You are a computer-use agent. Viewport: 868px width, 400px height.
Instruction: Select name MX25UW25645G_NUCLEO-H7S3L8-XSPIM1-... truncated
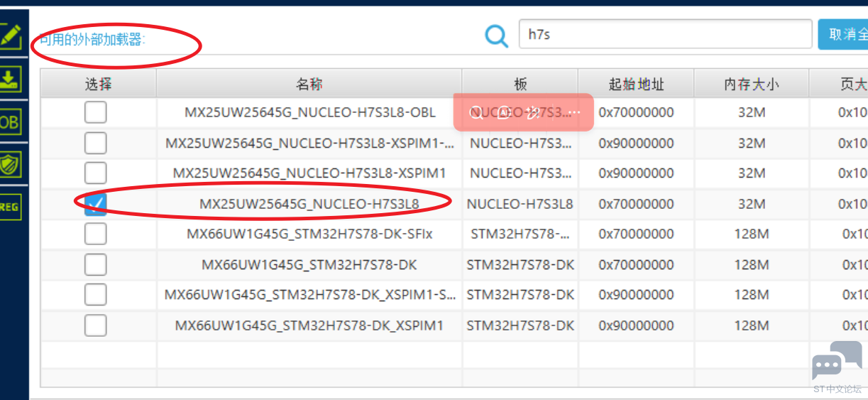point(309,143)
